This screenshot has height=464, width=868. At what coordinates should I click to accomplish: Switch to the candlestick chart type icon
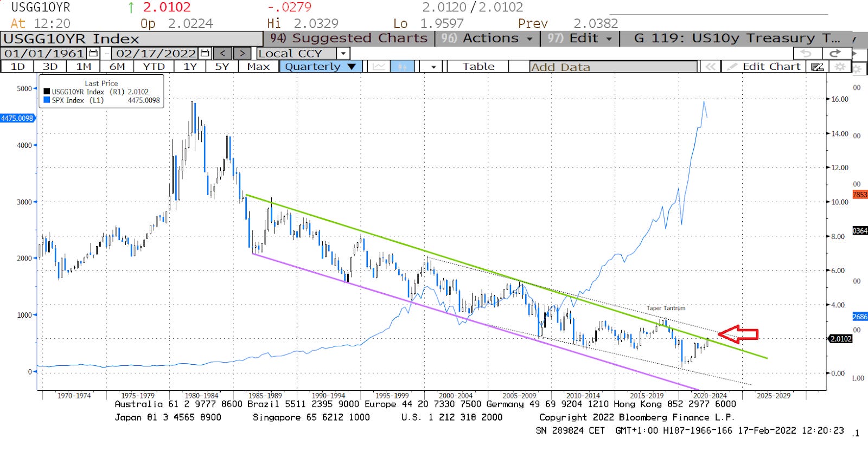point(402,66)
